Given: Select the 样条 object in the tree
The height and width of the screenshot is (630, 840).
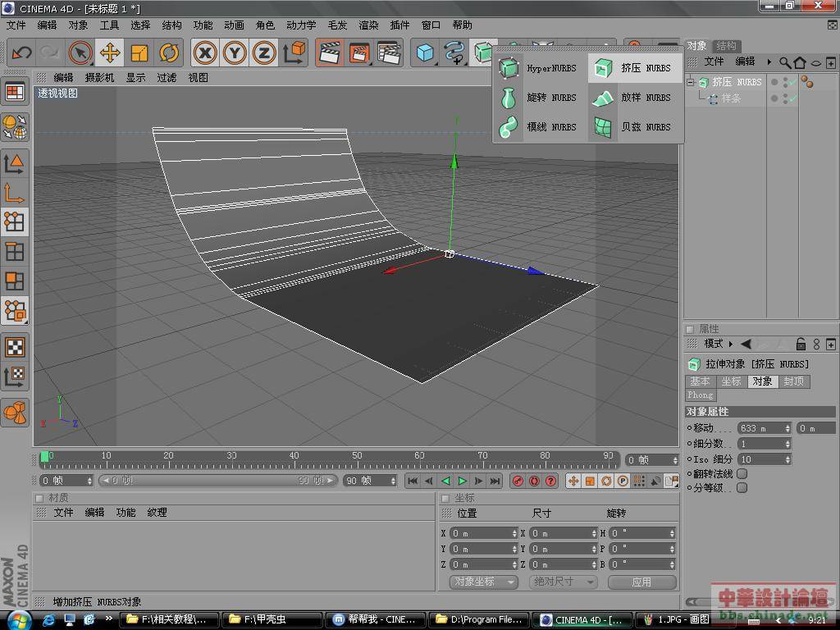Looking at the screenshot, I should [732, 98].
